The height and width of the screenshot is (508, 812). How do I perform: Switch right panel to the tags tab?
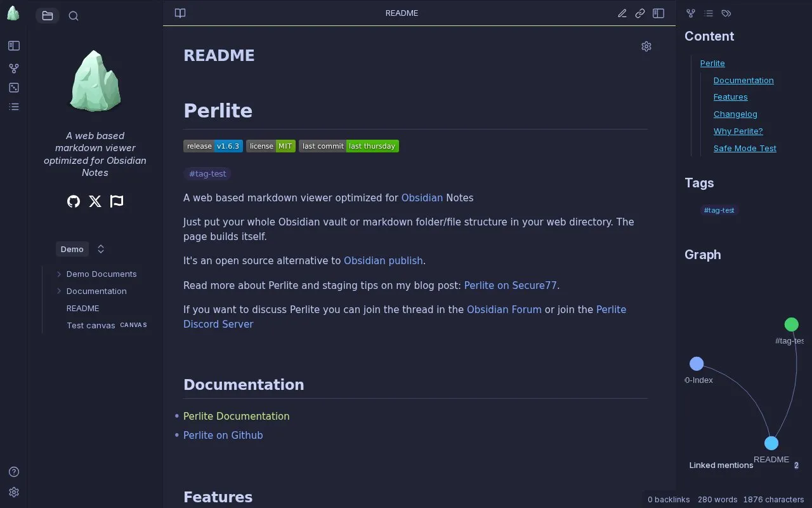(x=726, y=13)
